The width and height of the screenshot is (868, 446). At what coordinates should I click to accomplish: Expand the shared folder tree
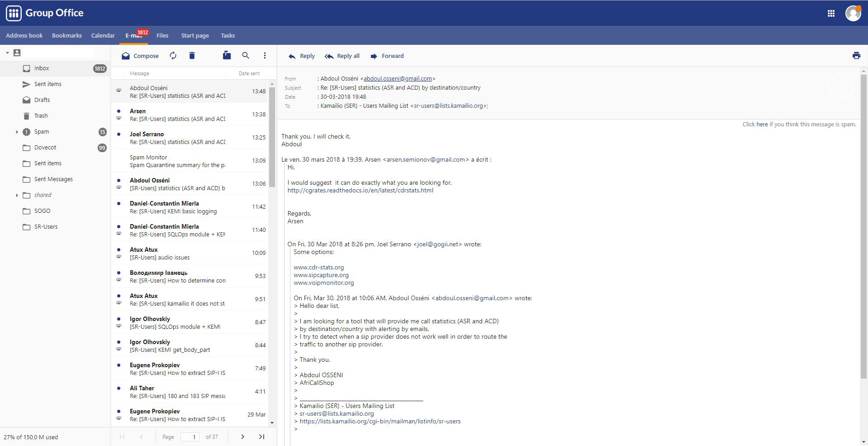17,195
